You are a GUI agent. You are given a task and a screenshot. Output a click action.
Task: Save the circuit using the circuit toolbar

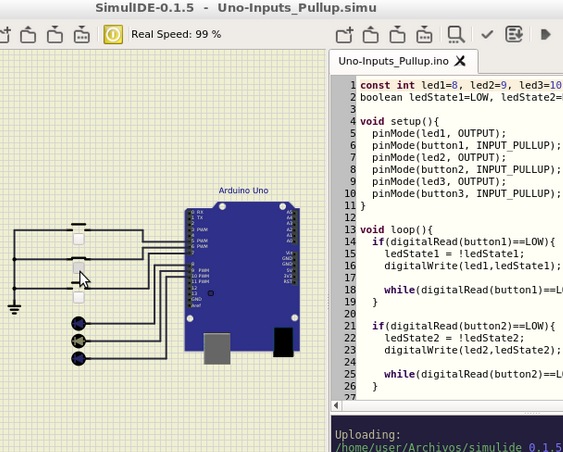coord(55,35)
